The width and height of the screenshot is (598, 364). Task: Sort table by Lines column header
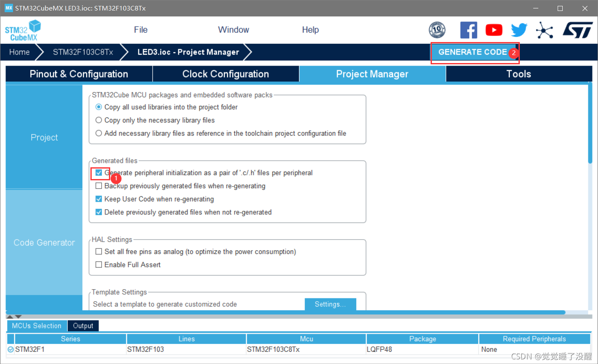click(186, 339)
